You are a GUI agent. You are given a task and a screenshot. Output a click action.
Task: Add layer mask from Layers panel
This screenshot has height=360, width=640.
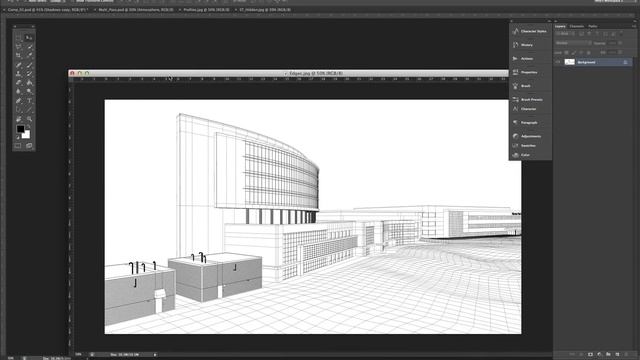pyautogui.click(x=590, y=354)
